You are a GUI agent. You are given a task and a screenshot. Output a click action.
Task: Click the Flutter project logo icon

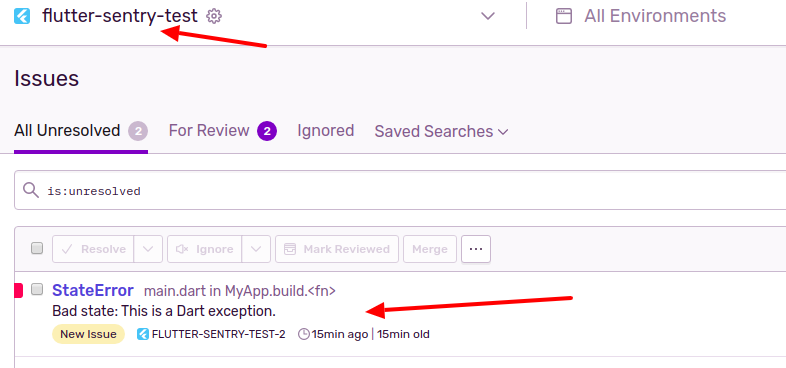coord(22,16)
